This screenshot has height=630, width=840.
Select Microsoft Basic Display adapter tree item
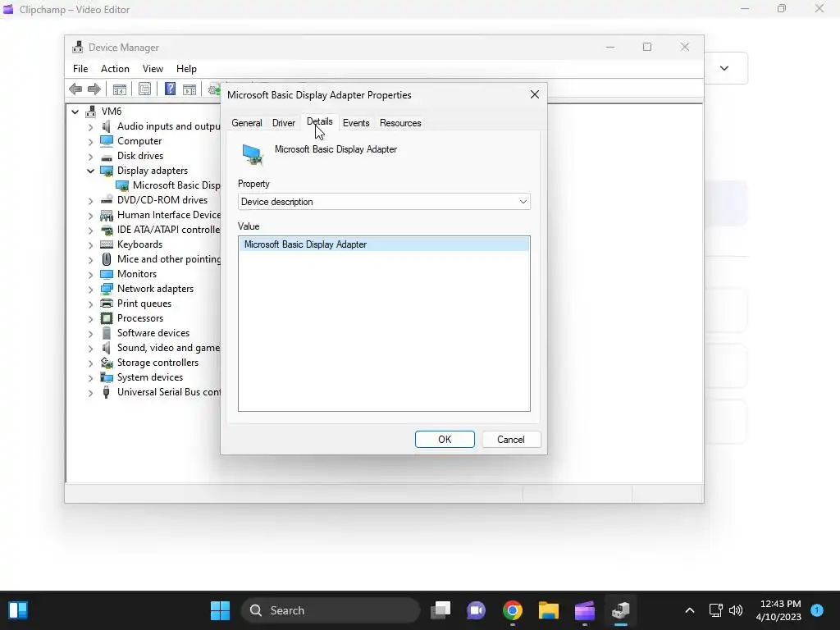point(176,185)
